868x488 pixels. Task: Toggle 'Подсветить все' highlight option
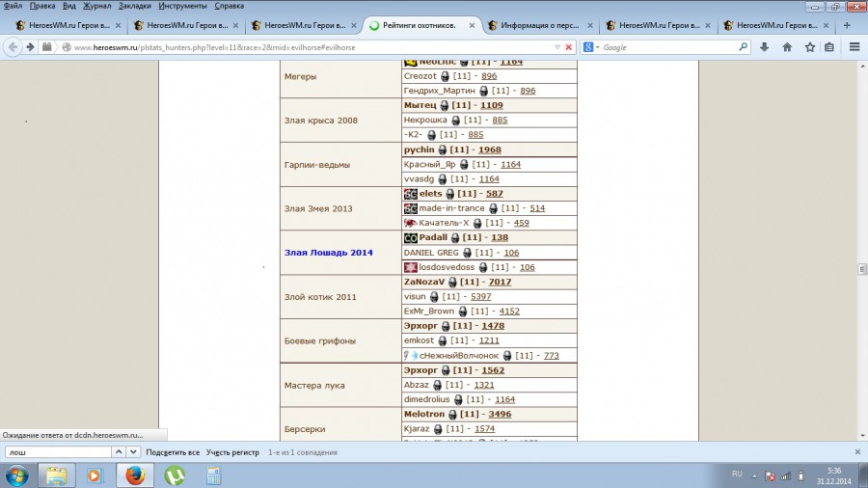click(x=173, y=452)
